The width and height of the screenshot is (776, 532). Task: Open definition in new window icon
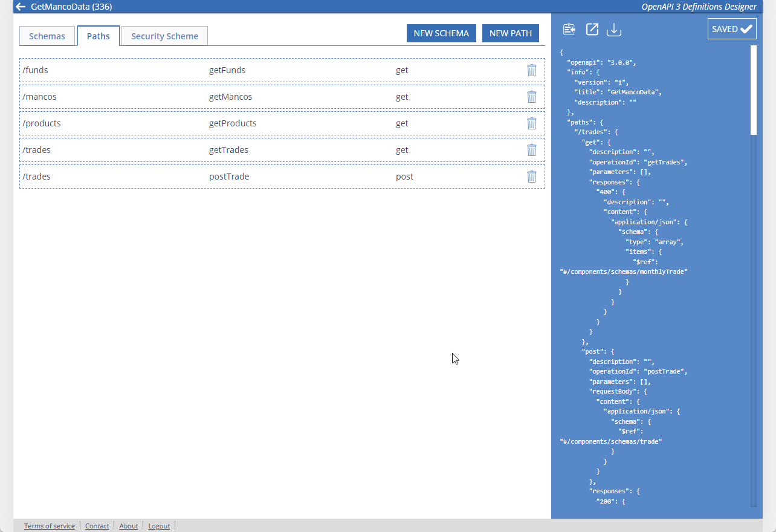[592, 29]
